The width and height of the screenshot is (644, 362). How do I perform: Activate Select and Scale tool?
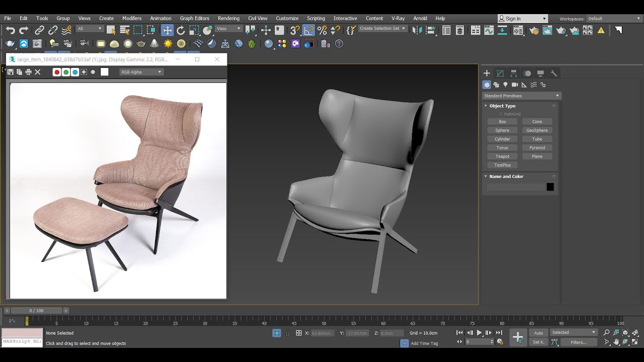point(194,30)
